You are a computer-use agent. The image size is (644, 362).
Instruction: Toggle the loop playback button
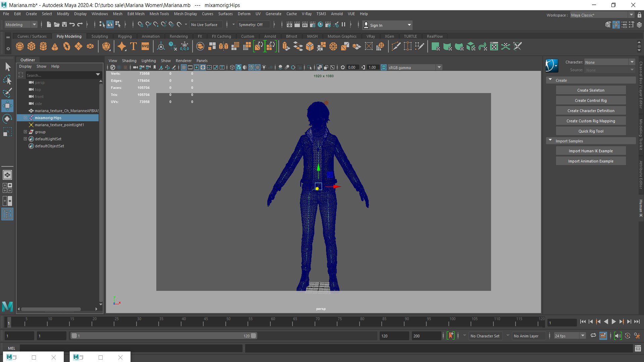[x=593, y=336]
